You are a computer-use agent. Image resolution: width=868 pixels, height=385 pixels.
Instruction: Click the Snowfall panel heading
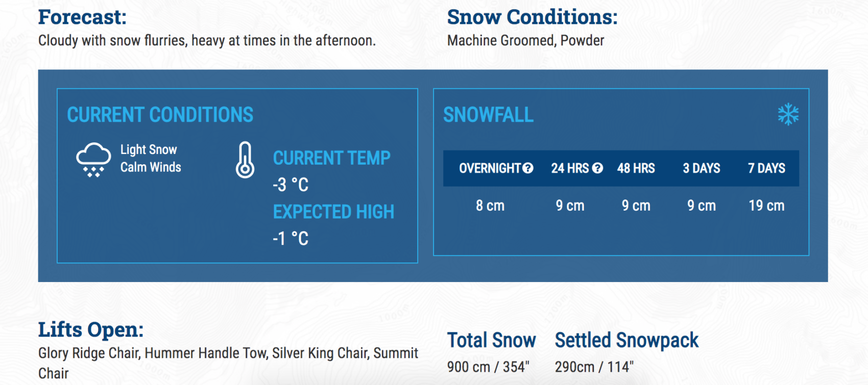coord(488,115)
